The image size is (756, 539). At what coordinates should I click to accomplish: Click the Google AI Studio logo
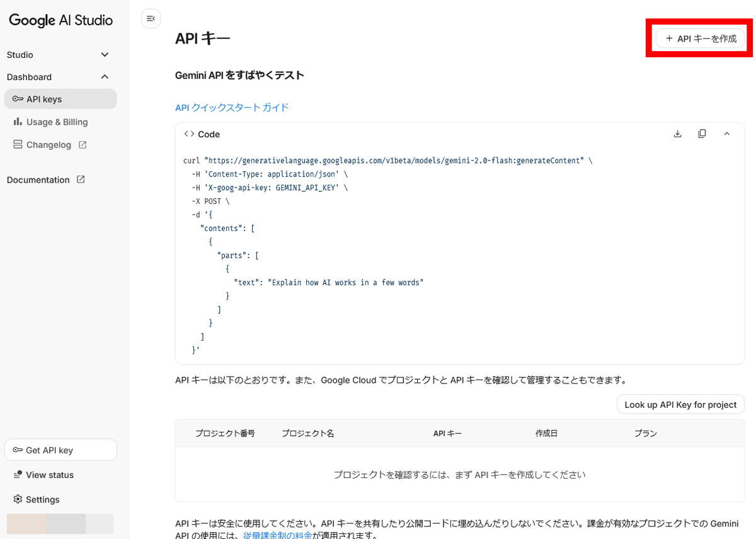pyautogui.click(x=60, y=20)
